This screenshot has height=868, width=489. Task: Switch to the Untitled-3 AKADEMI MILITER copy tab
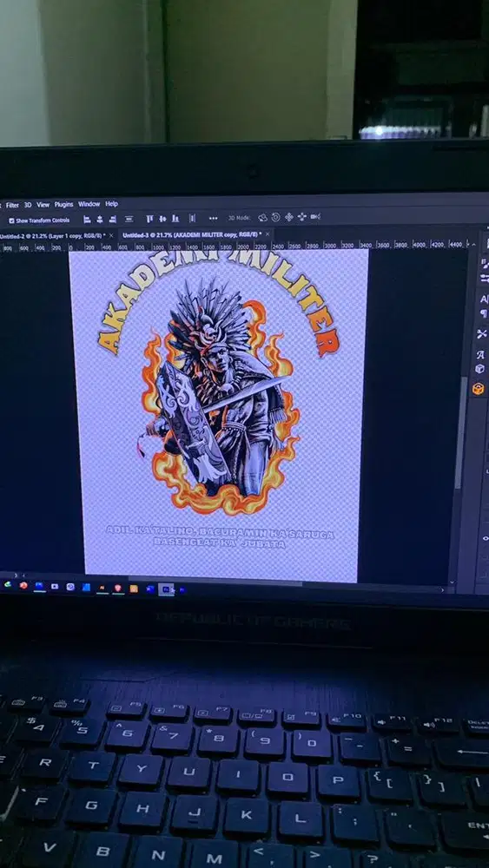click(192, 234)
